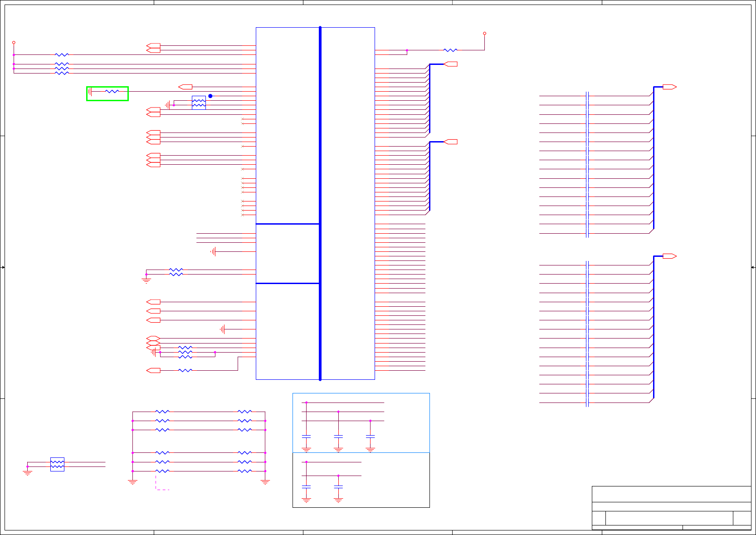Select the resistor next to the lowest left-side port
The image size is (756, 535).
tap(185, 370)
